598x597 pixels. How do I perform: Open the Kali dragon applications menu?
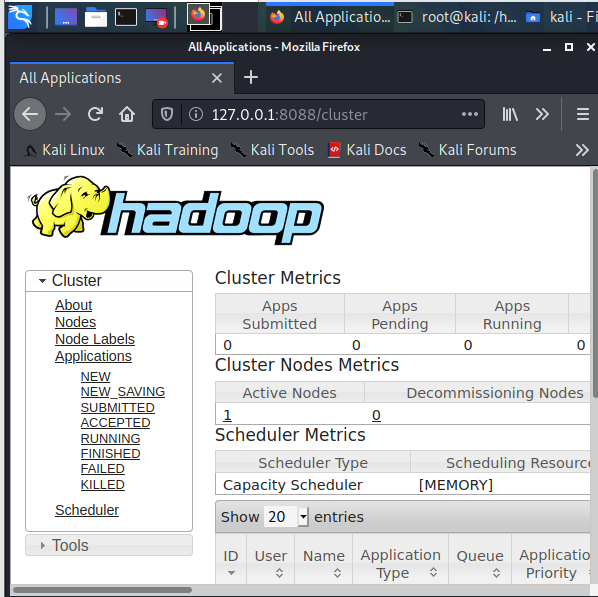click(x=20, y=17)
